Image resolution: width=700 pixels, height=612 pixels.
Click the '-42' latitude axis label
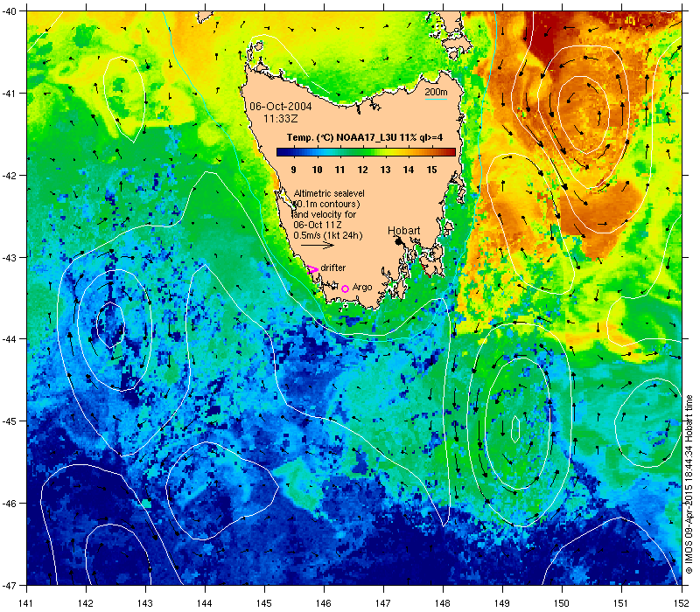point(9,176)
